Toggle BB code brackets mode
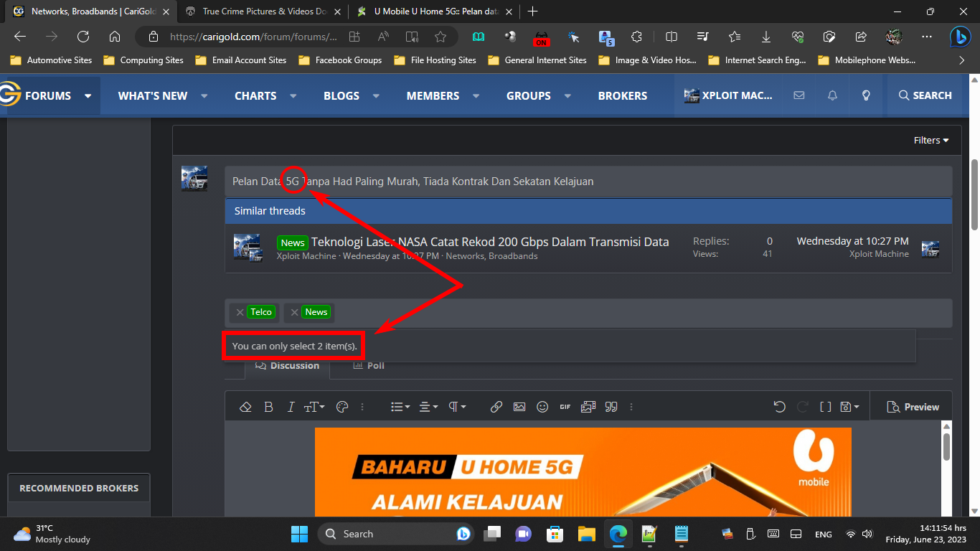This screenshot has height=551, width=980. point(826,407)
